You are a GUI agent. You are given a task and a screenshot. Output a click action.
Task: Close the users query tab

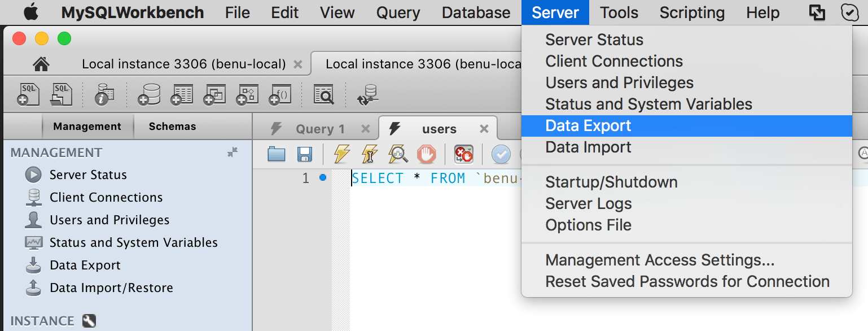(484, 129)
